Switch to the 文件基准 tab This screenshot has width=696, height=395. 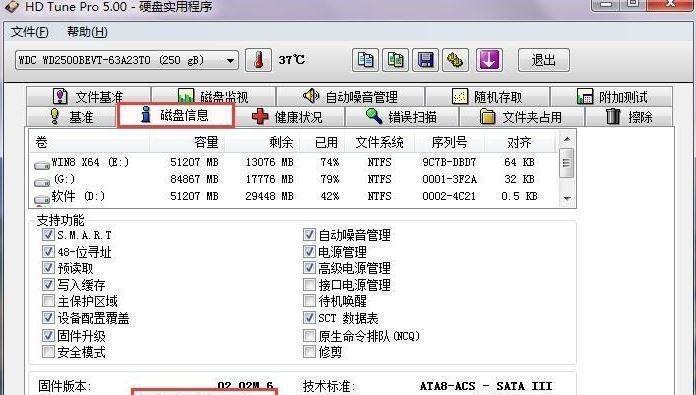88,96
